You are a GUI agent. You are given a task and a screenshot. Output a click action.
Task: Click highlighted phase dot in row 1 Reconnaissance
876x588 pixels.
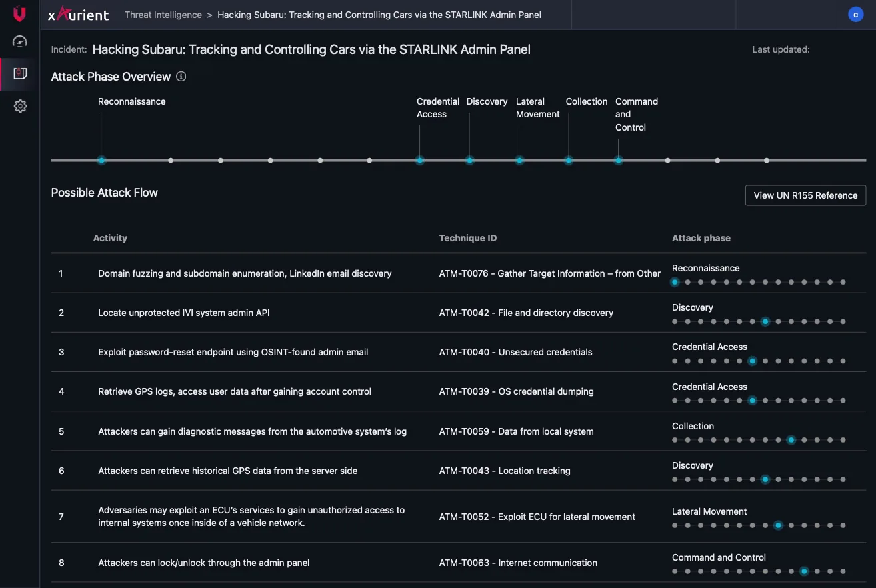coord(675,282)
